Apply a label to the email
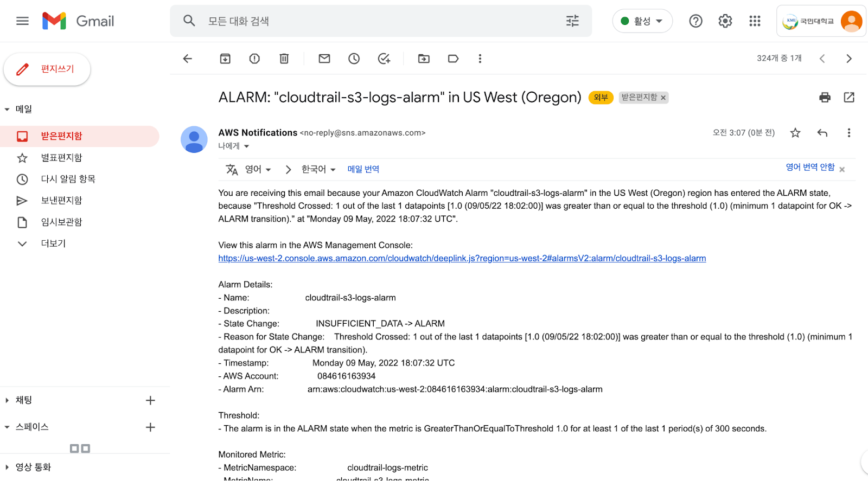The width and height of the screenshot is (868, 481). coord(453,59)
